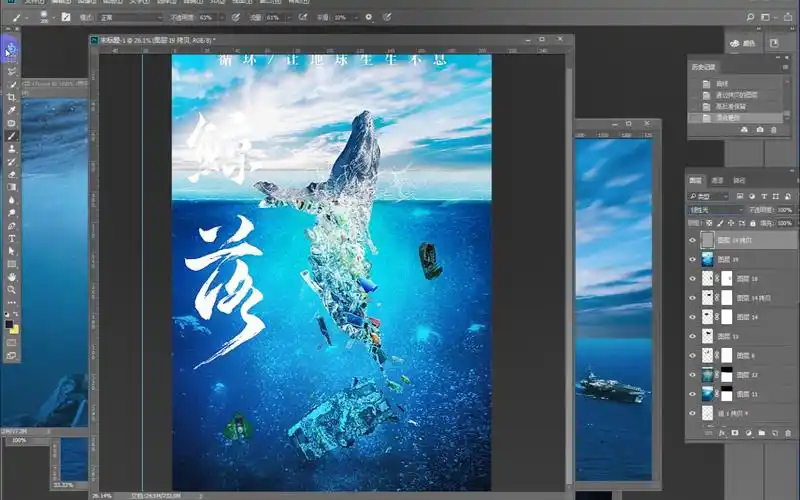Image resolution: width=800 pixels, height=500 pixels.
Task: Select the Brush tool in the toolbar
Action: pos(12,135)
